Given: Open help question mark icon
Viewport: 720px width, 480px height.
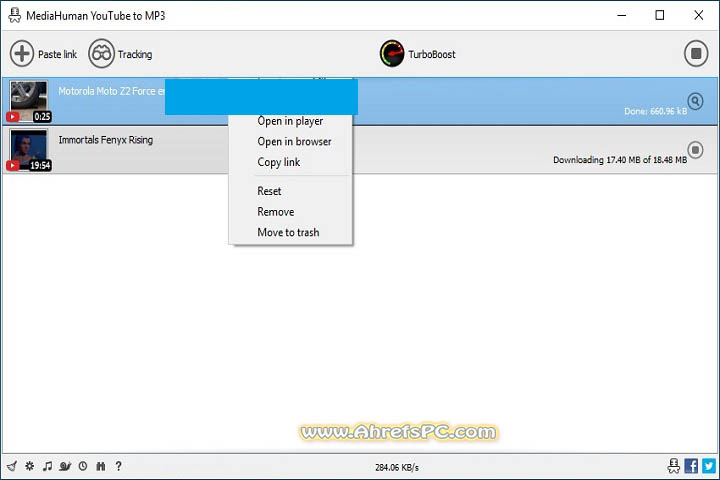Looking at the screenshot, I should [118, 466].
